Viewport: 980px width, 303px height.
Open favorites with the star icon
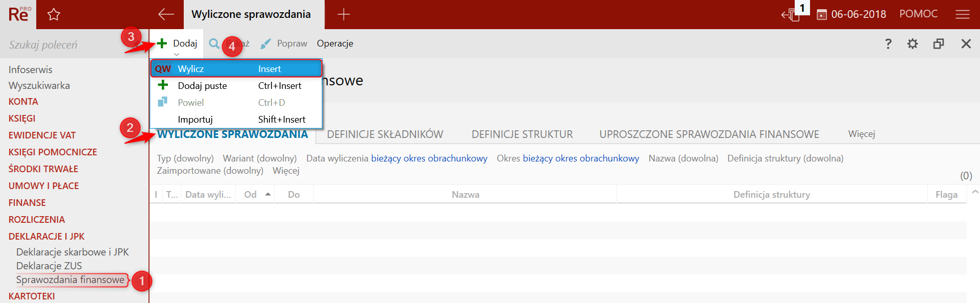54,14
